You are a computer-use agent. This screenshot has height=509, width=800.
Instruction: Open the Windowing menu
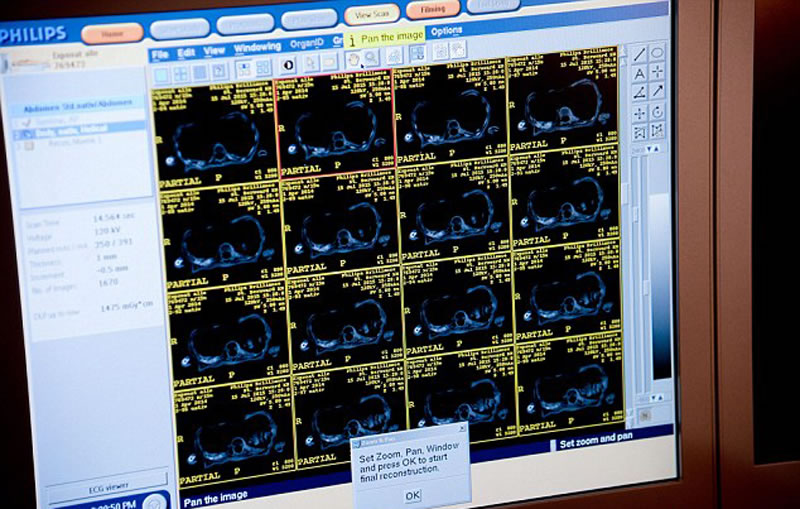pos(256,47)
